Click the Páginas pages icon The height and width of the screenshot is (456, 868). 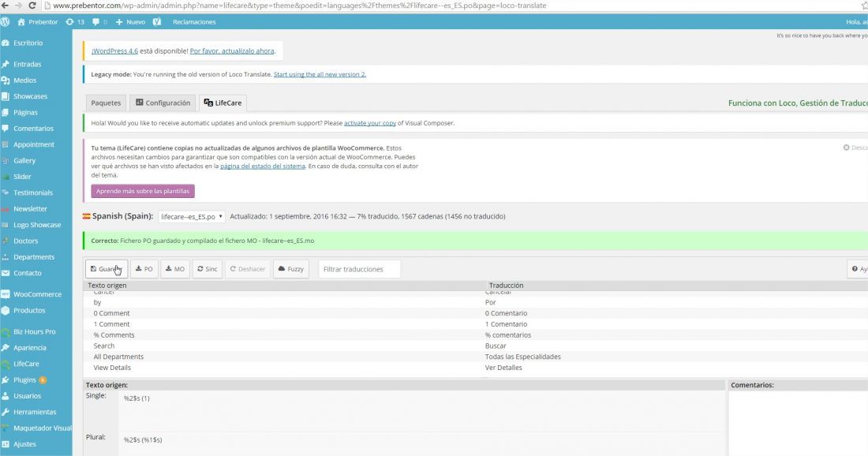tap(6, 112)
